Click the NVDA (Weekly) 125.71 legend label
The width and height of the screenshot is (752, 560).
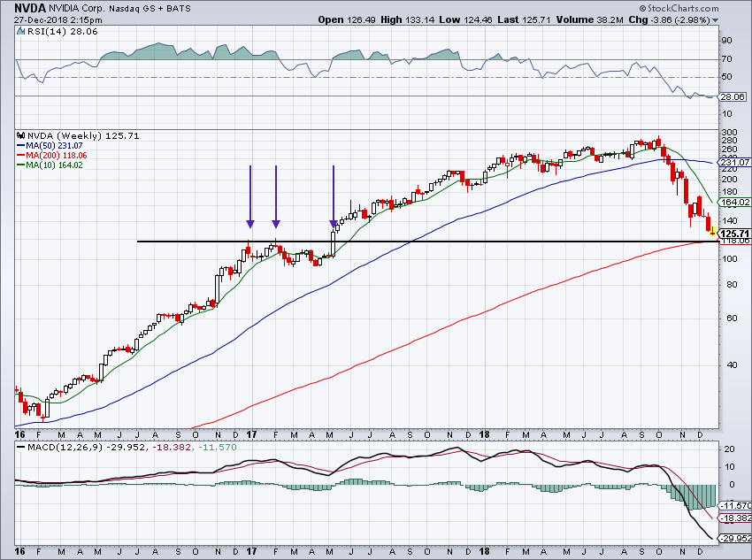[x=83, y=136]
